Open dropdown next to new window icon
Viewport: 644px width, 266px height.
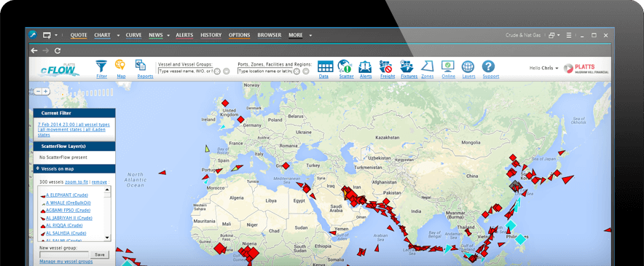point(56,36)
